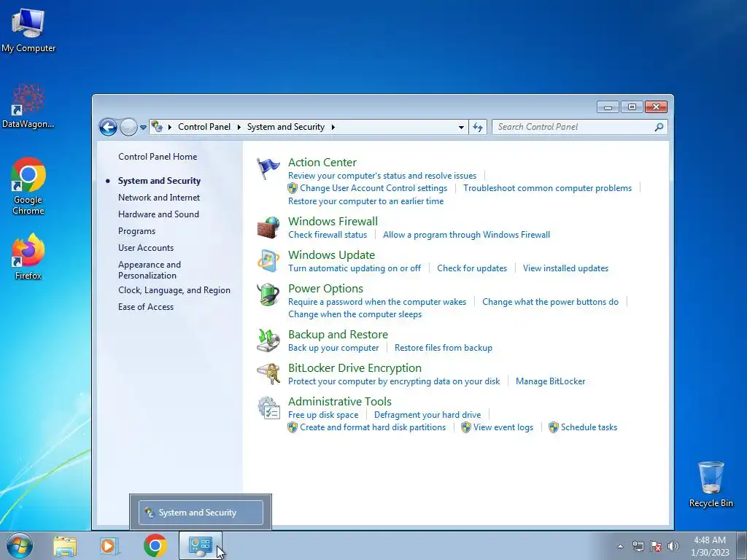Viewport: 747px width, 560px height.
Task: Select the DataWagon desktop shortcut
Action: (28, 106)
